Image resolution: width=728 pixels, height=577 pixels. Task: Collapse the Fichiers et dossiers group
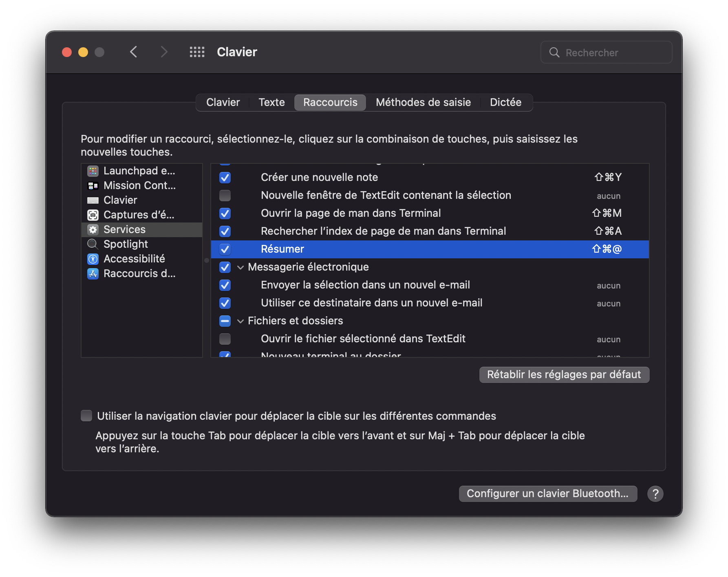(x=240, y=321)
